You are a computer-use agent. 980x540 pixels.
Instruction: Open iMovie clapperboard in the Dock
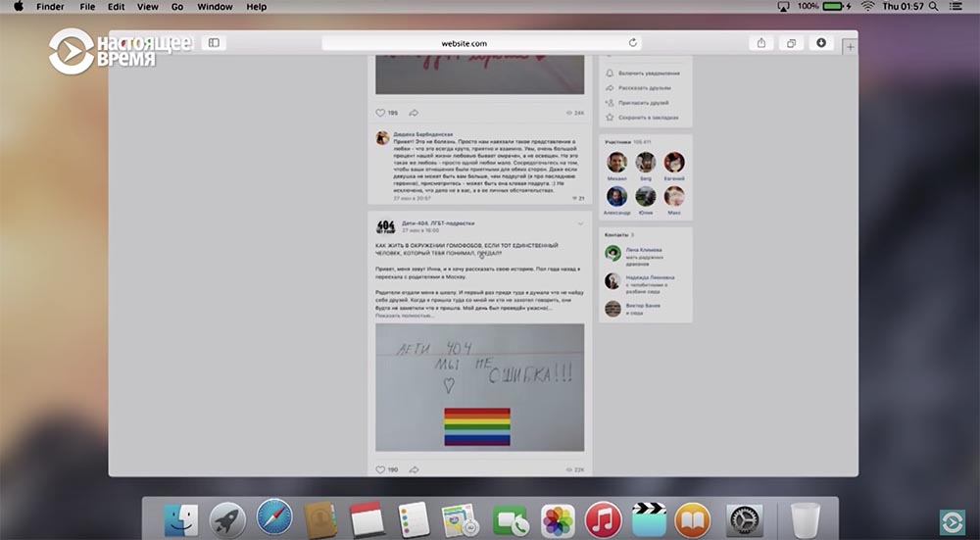coord(649,520)
